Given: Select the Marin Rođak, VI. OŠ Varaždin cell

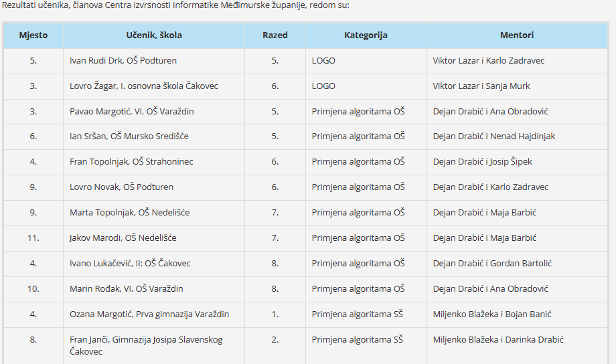Looking at the screenshot, I should tap(154, 289).
